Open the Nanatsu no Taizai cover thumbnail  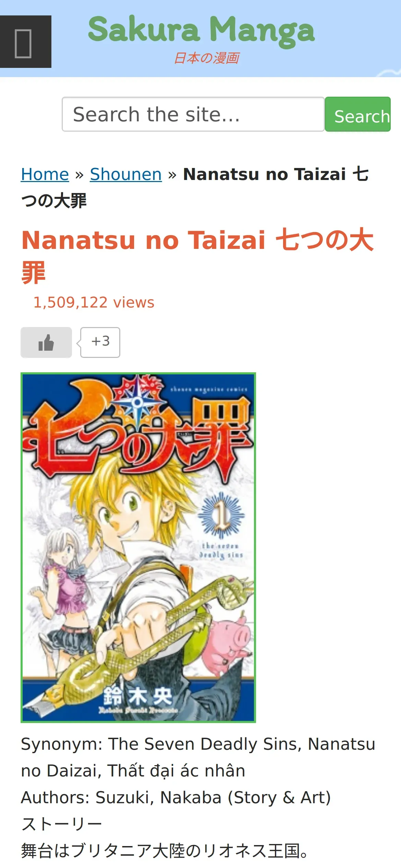[138, 547]
